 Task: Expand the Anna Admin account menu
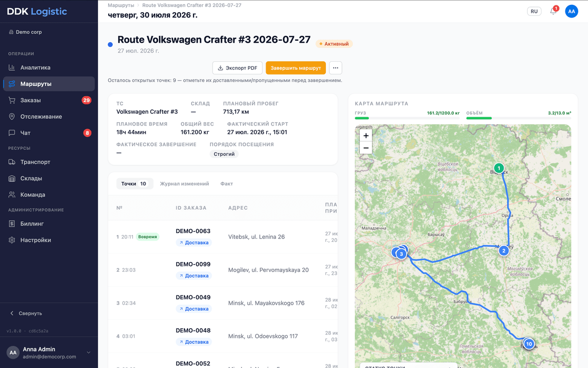tap(89, 352)
